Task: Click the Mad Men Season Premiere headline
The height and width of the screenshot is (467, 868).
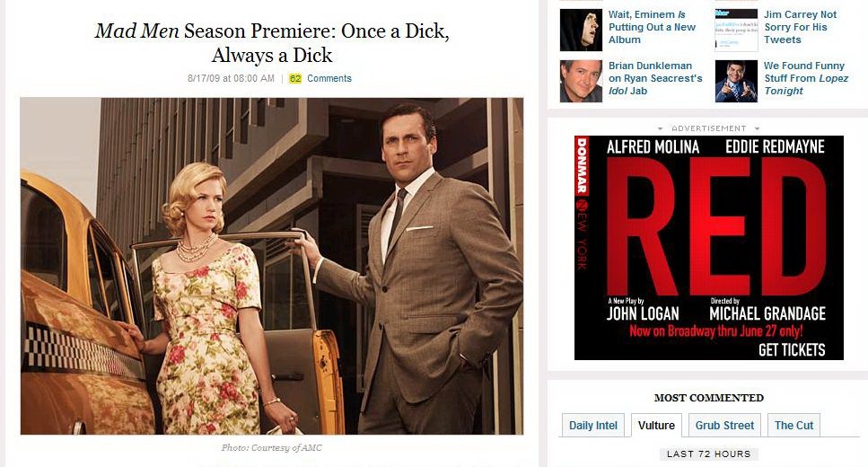Action: (x=272, y=42)
